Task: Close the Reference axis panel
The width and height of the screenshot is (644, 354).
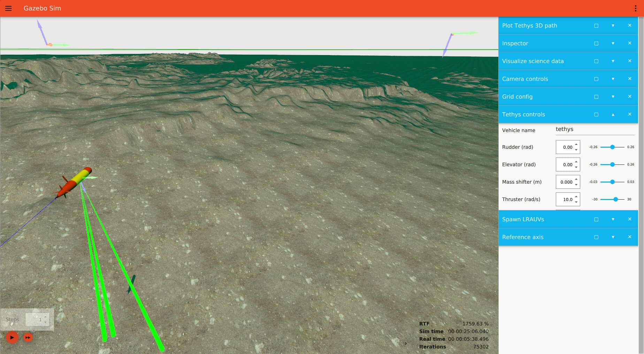Action: coord(630,237)
